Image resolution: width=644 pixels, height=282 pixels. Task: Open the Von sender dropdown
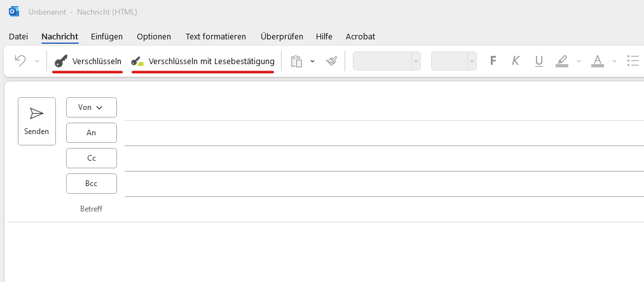pos(91,107)
